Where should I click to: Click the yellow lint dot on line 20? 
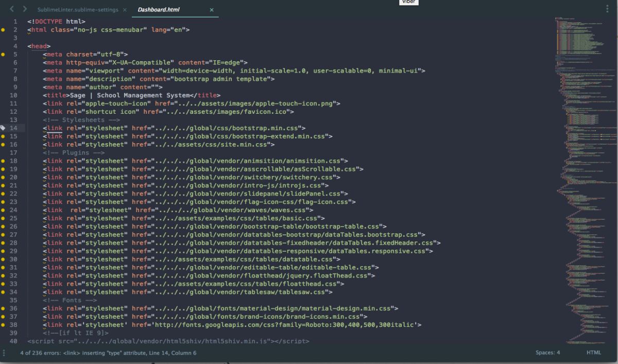point(3,177)
